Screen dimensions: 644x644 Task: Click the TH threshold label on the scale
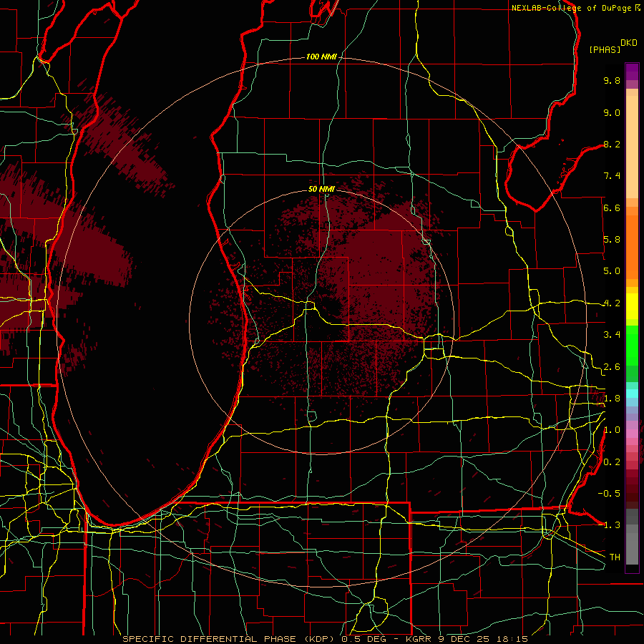[x=615, y=557]
